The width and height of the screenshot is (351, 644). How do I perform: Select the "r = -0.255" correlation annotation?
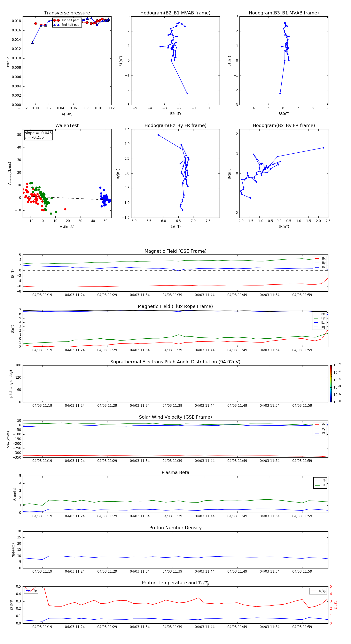[x=35, y=137]
